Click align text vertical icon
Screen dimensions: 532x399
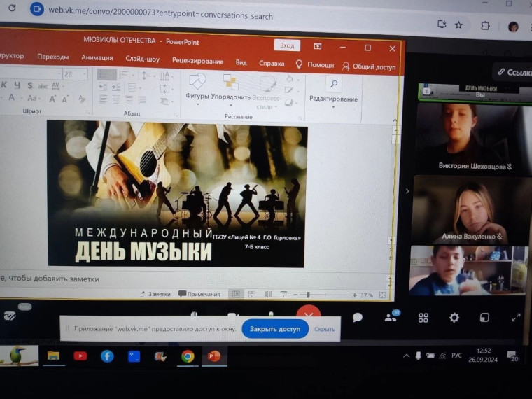pos(166,89)
